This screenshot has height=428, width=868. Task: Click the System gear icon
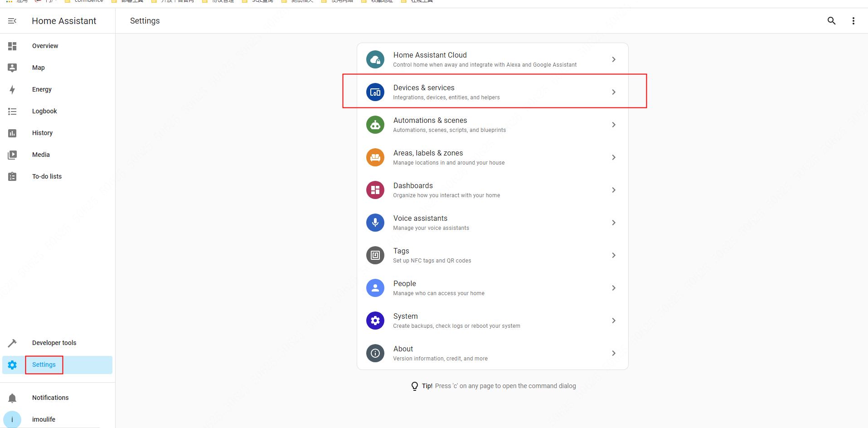375,321
